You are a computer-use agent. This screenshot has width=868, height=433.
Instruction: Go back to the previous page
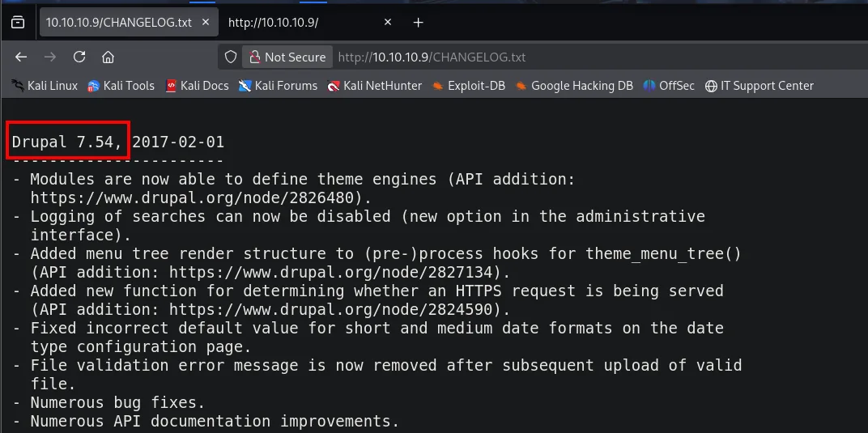[21, 57]
